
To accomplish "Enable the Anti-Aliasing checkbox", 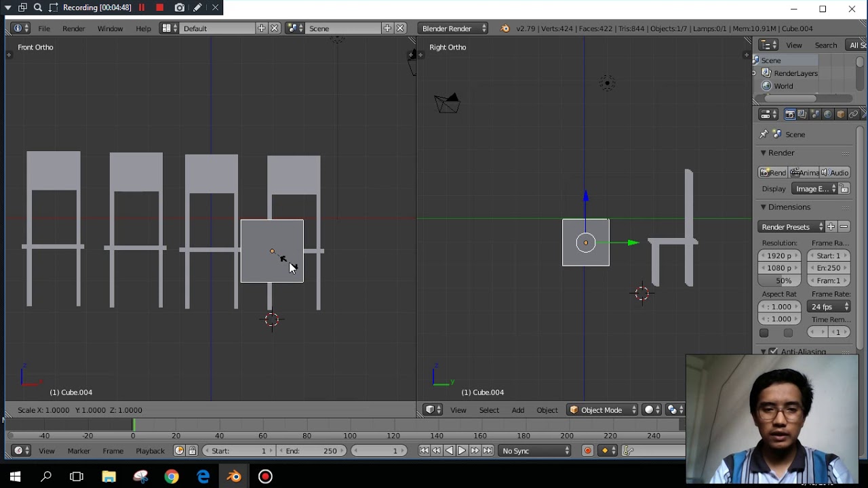I will [773, 352].
